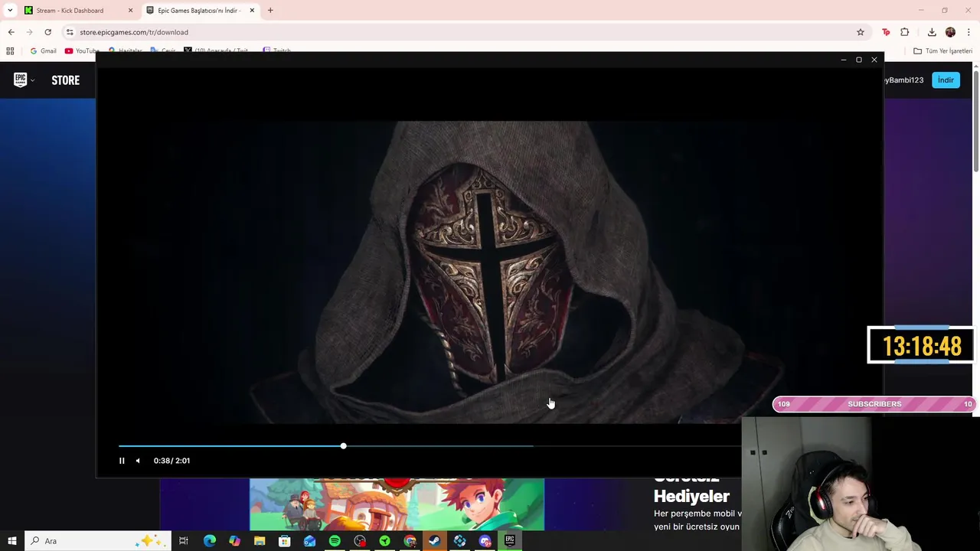Show browser downloads
The image size is (980, 551).
coord(932,32)
